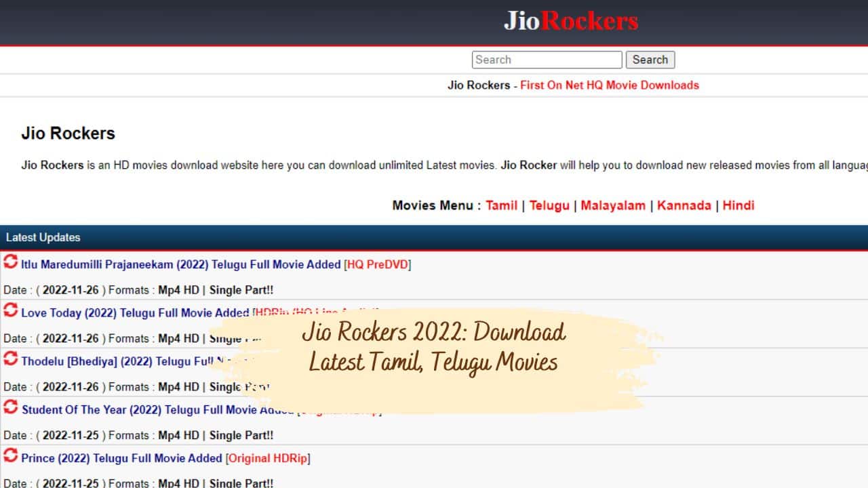Viewport: 868px width, 488px height.
Task: Click the Original HDRip tag on Prince row
Action: coord(268,459)
